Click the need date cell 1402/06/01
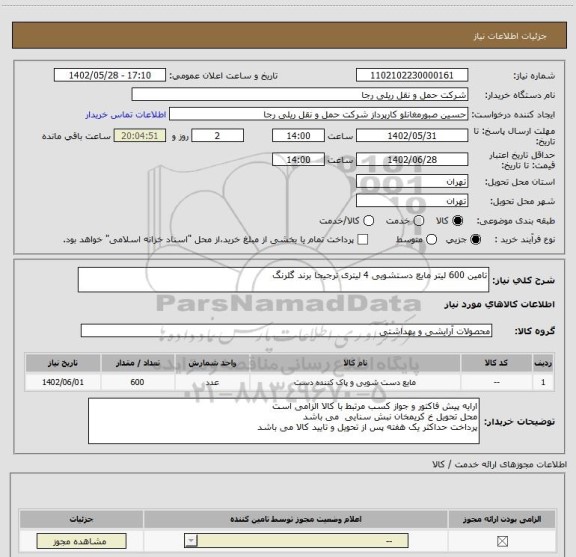 pyautogui.click(x=63, y=382)
